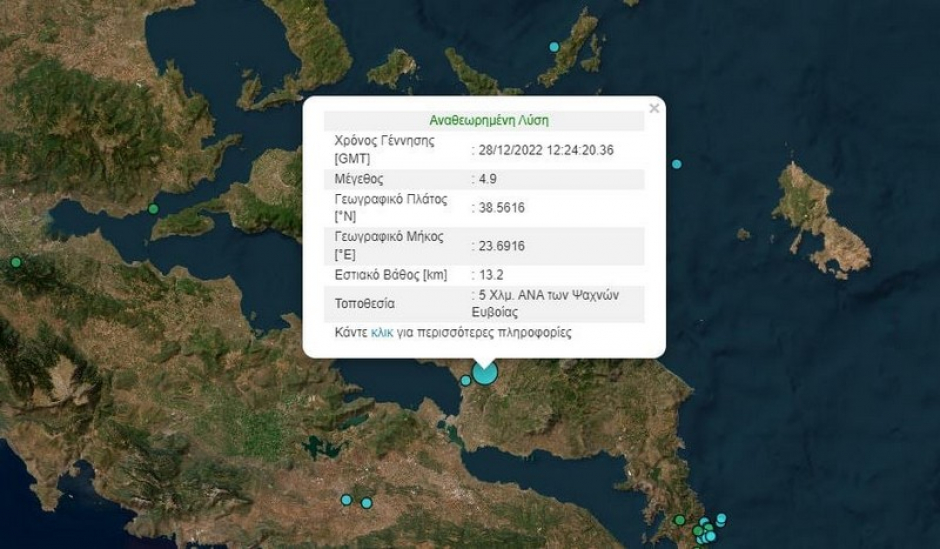Image resolution: width=940 pixels, height=549 pixels.
Task: Select right cyan marker of the southern pair
Action: point(367,503)
